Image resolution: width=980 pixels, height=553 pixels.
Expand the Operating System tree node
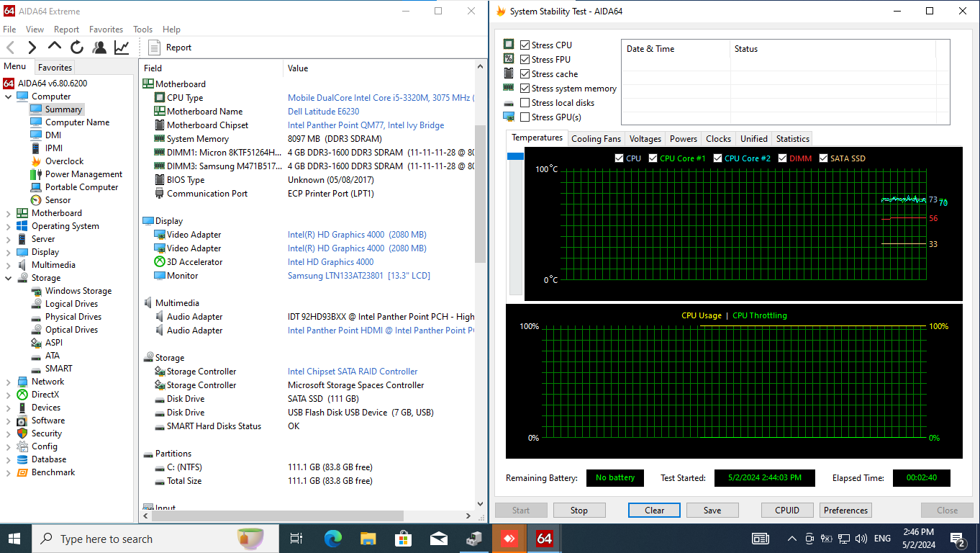click(x=9, y=226)
